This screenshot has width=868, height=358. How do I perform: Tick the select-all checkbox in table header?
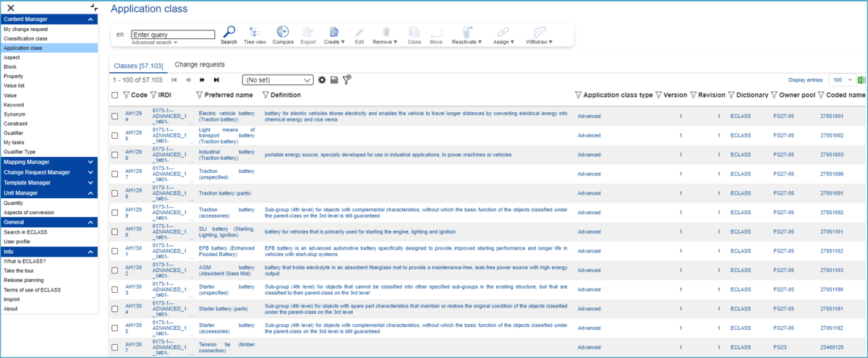coord(115,95)
